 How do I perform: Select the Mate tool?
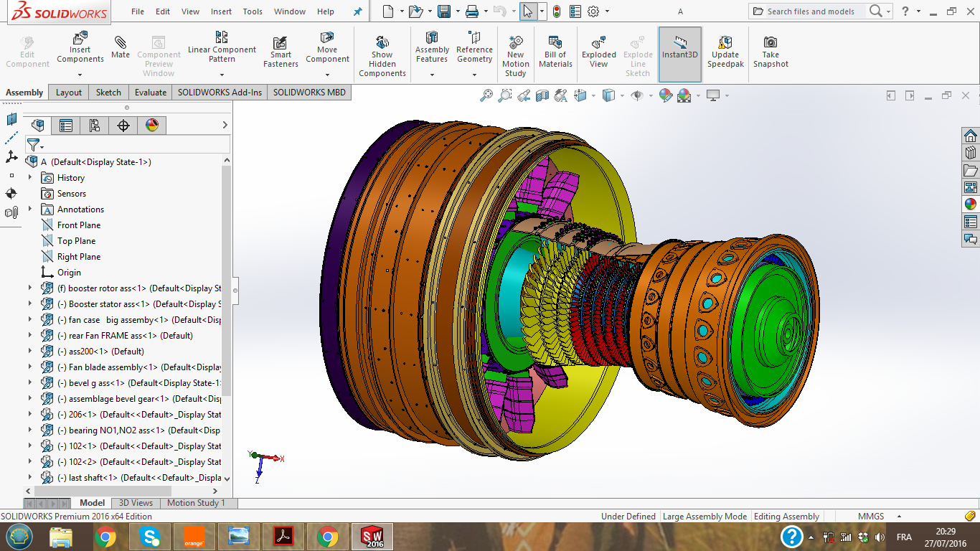[121, 46]
